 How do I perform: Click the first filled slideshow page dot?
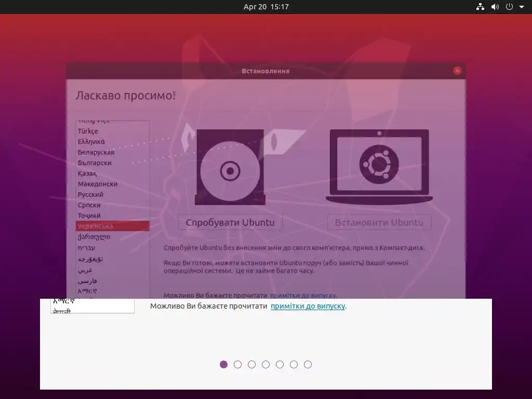[x=223, y=364]
